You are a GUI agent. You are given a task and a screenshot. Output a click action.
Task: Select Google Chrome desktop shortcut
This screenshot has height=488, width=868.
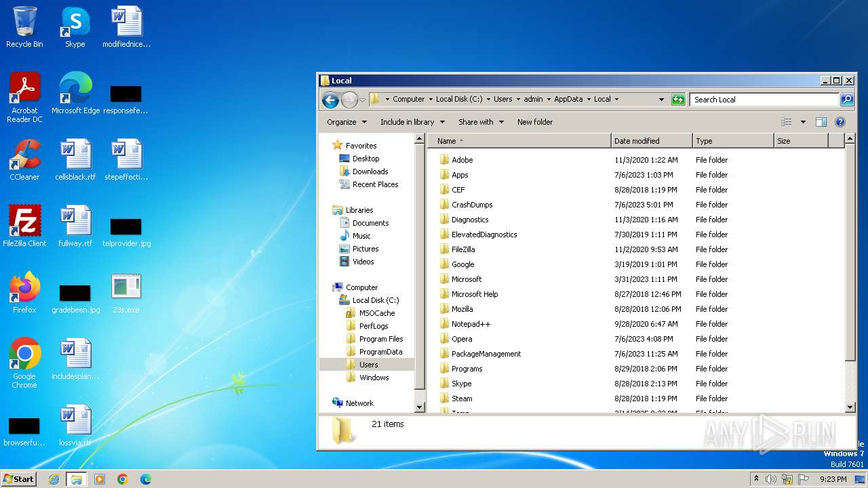(x=24, y=363)
